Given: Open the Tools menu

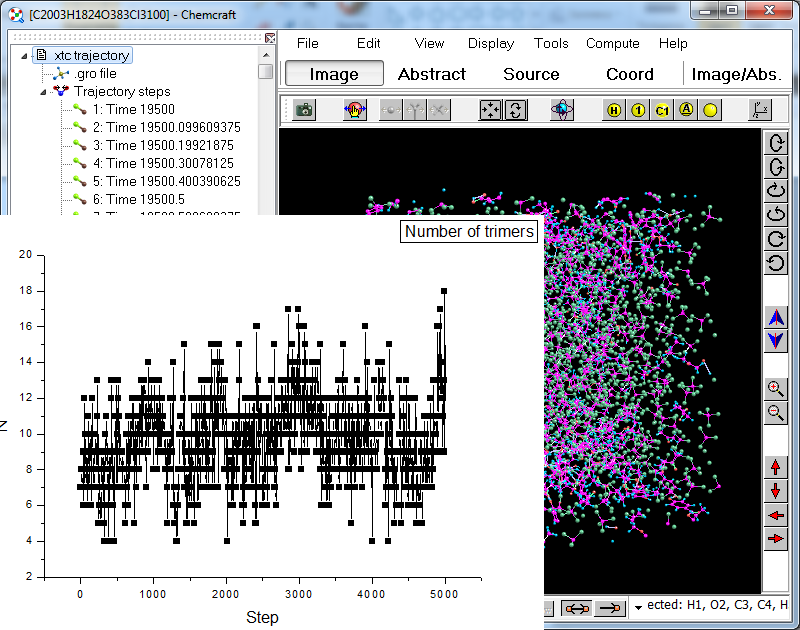Looking at the screenshot, I should coord(551,43).
